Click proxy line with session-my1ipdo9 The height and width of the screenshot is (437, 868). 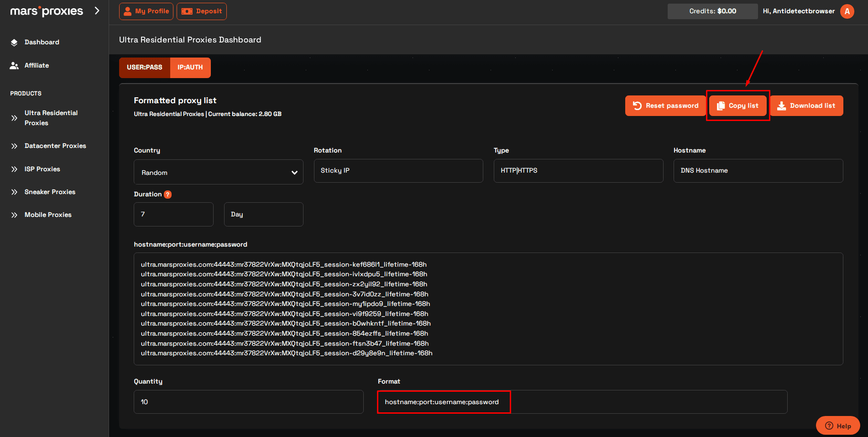click(285, 304)
